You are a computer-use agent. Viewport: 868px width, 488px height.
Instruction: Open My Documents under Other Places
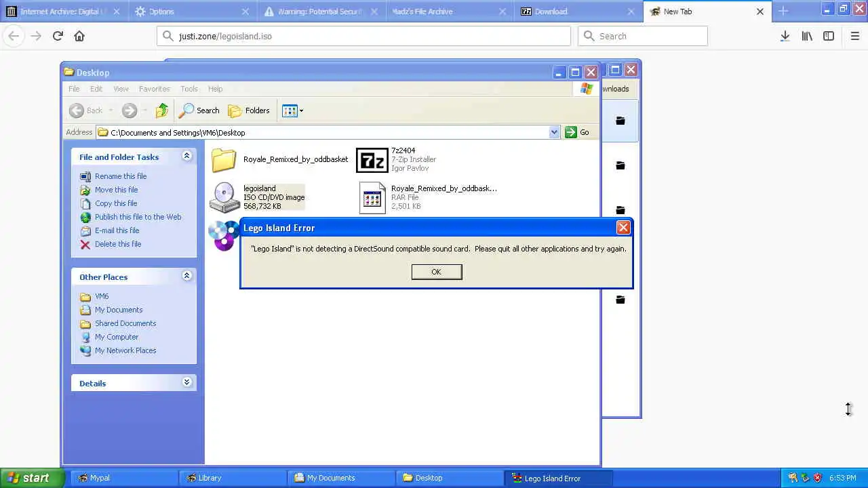119,310
